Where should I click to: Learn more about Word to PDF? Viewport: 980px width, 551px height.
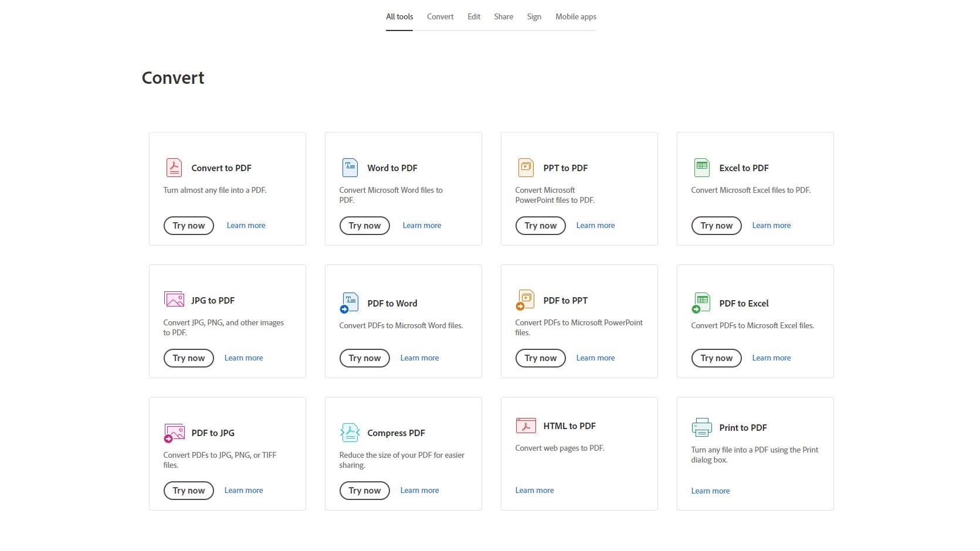422,225
